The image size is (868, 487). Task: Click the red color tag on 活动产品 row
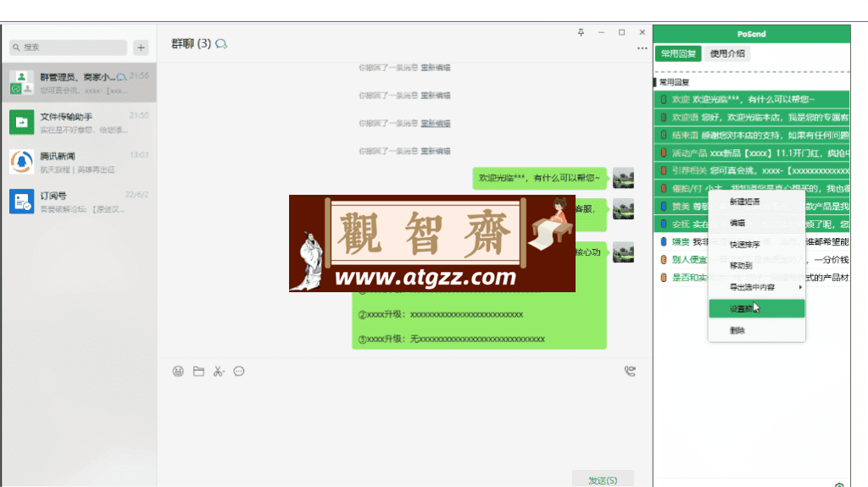[x=663, y=152]
